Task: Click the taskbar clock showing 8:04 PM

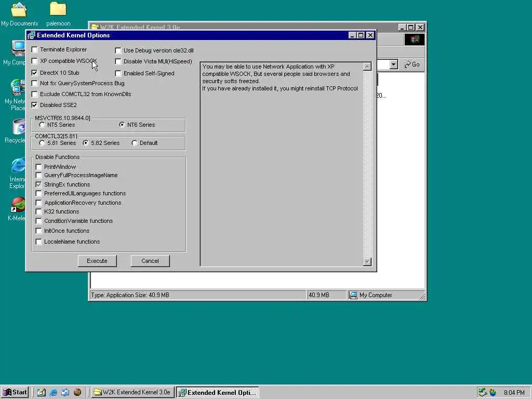Action: coord(514,393)
